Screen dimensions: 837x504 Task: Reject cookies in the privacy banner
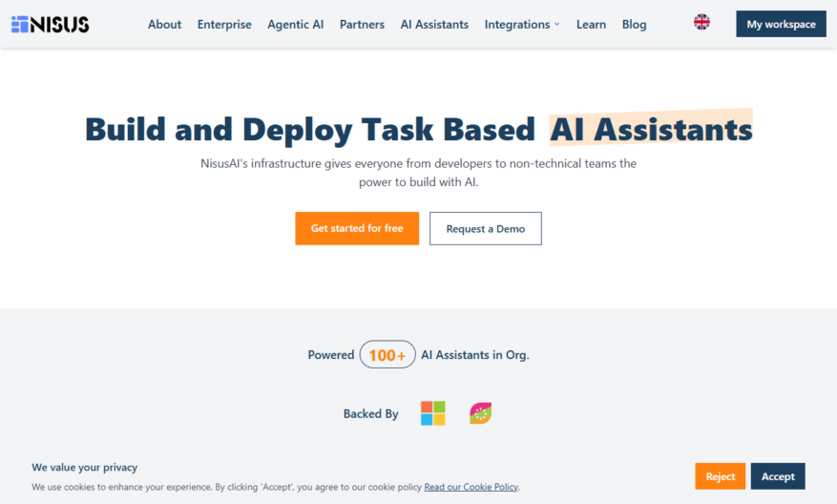point(721,476)
